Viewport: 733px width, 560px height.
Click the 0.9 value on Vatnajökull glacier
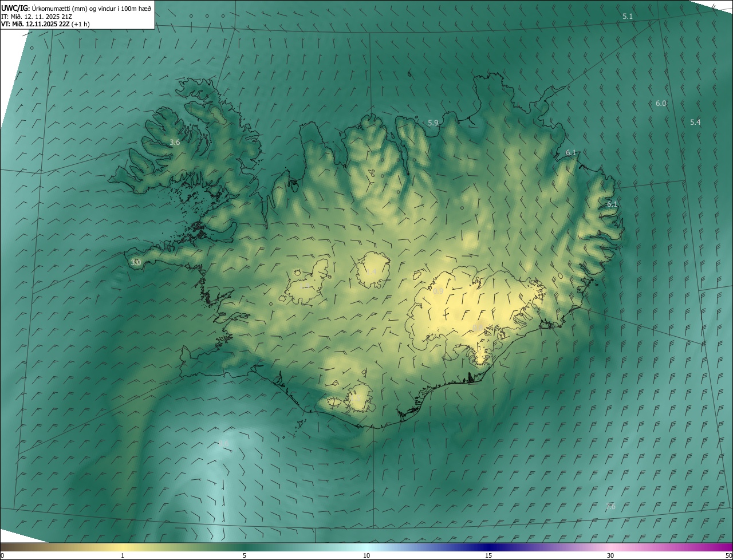(438, 291)
